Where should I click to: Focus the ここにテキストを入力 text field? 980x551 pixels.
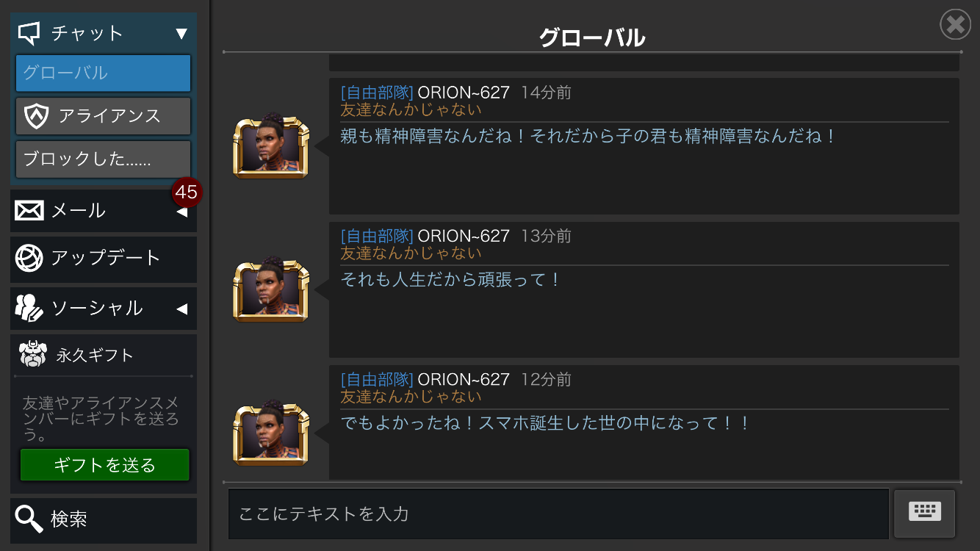pos(558,514)
